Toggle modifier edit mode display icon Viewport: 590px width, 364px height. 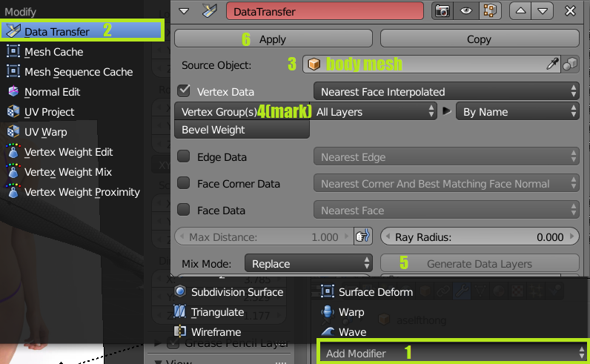tap(489, 11)
